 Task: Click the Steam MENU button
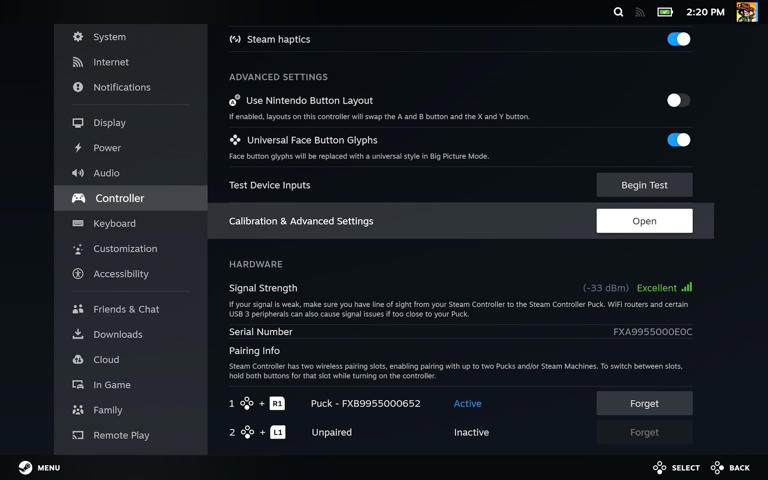[39, 468]
